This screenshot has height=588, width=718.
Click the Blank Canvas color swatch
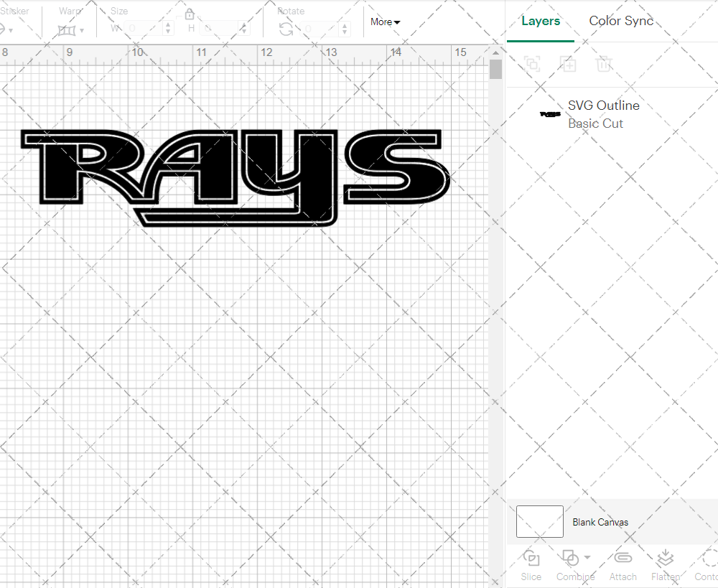pos(539,522)
